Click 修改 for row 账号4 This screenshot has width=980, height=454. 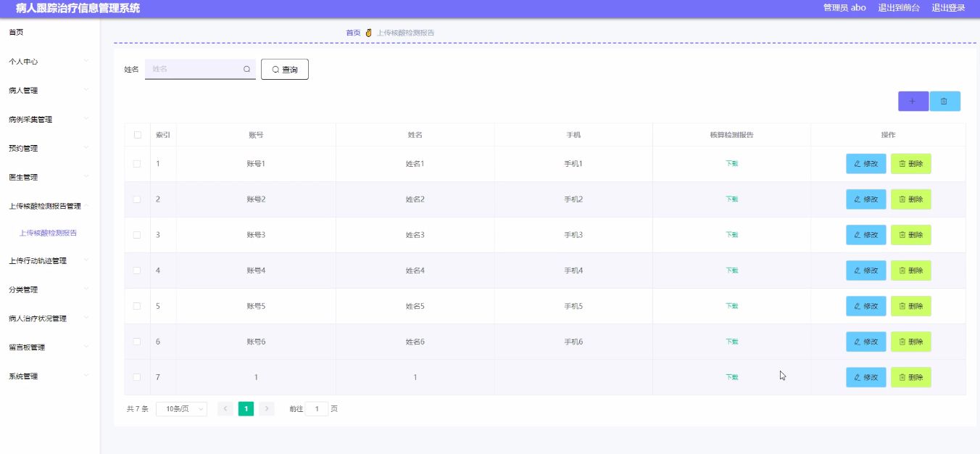(x=866, y=271)
